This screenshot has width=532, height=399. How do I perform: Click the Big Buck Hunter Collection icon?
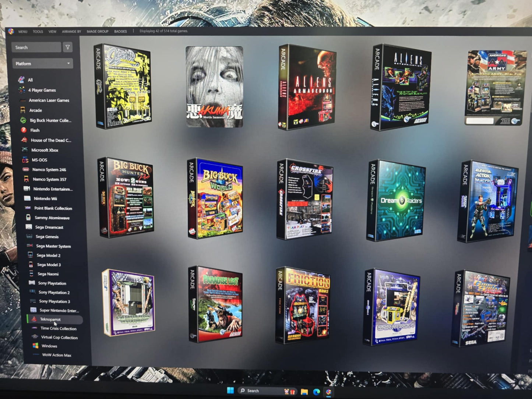[x=23, y=120]
